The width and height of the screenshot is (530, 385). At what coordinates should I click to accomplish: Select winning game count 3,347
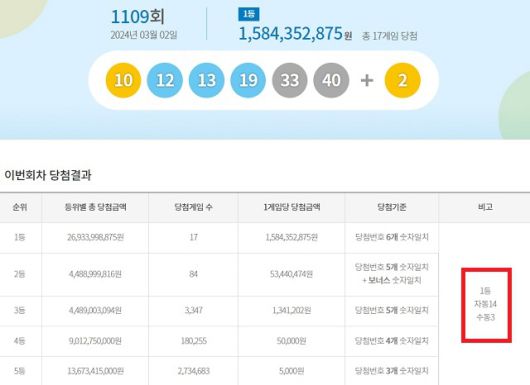[x=193, y=310]
